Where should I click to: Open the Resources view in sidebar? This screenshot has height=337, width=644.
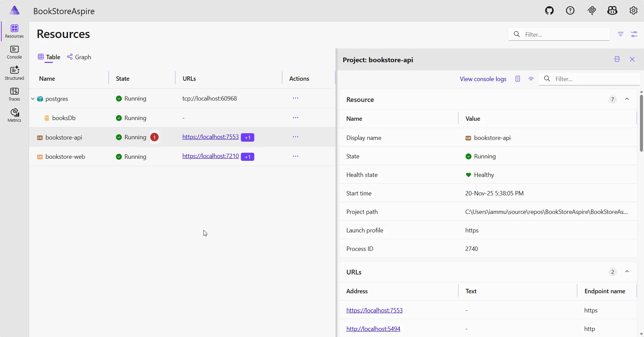point(14,31)
